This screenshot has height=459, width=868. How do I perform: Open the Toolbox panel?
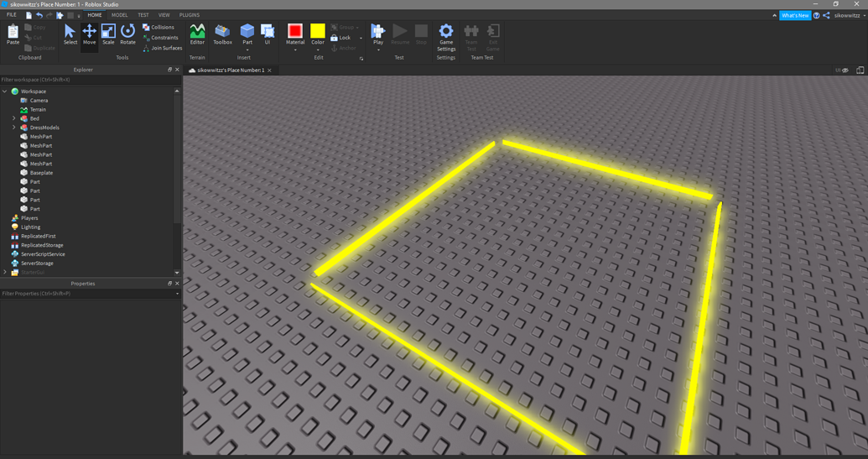point(222,34)
